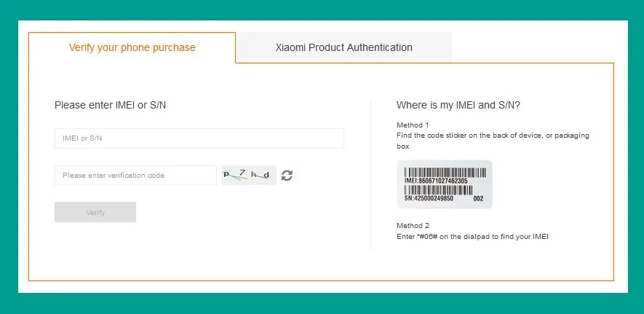Click the lower barcode above the SN number
The image size is (644, 314).
coord(438,189)
